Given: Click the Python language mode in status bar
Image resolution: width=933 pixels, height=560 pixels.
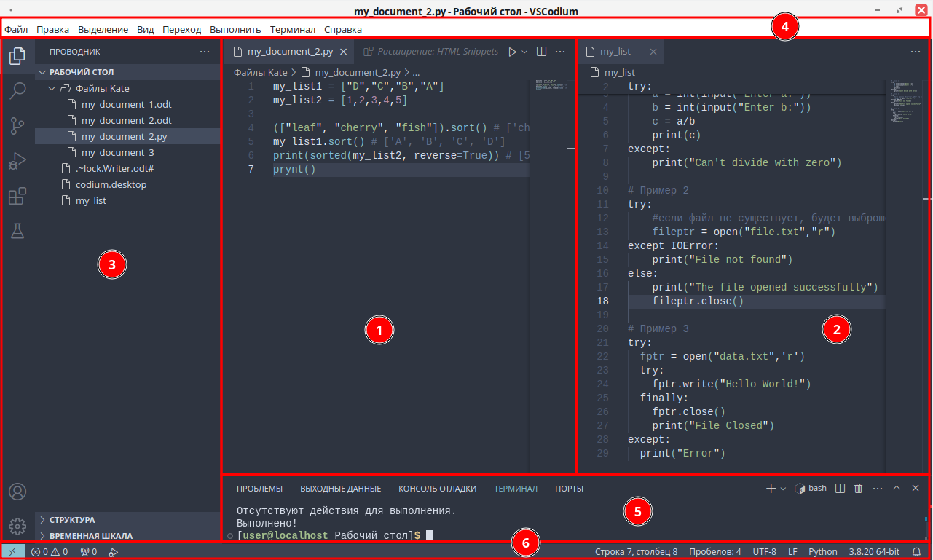Looking at the screenshot, I should [822, 552].
